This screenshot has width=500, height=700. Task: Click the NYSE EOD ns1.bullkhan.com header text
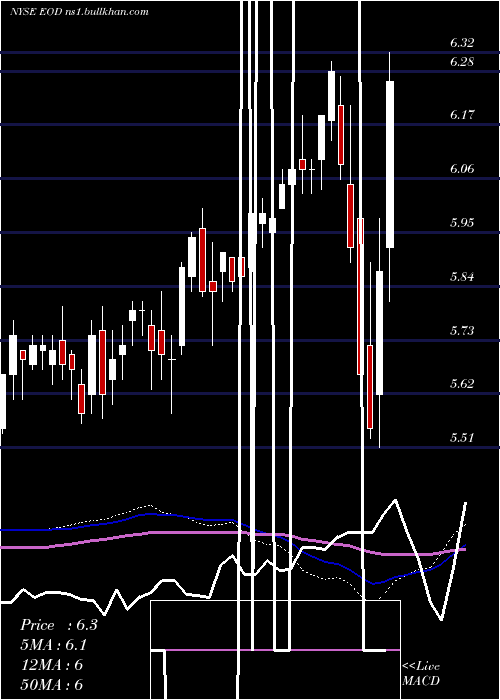[x=79, y=12]
